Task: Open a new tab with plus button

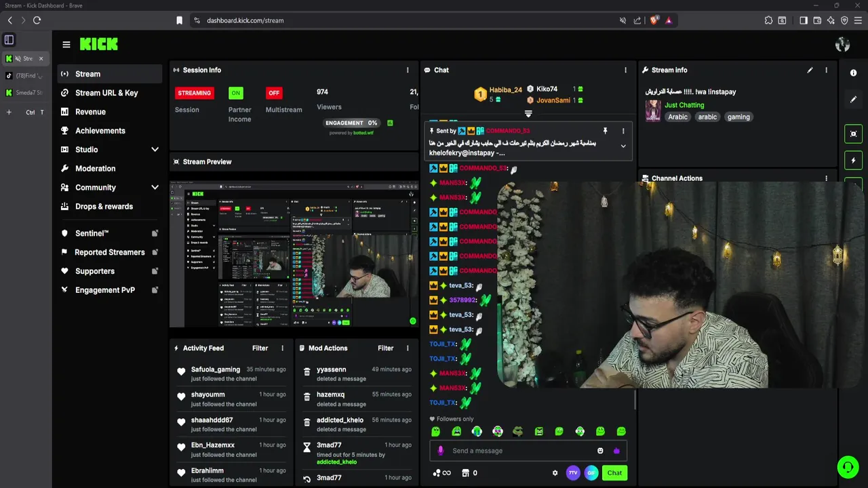Action: [9, 112]
